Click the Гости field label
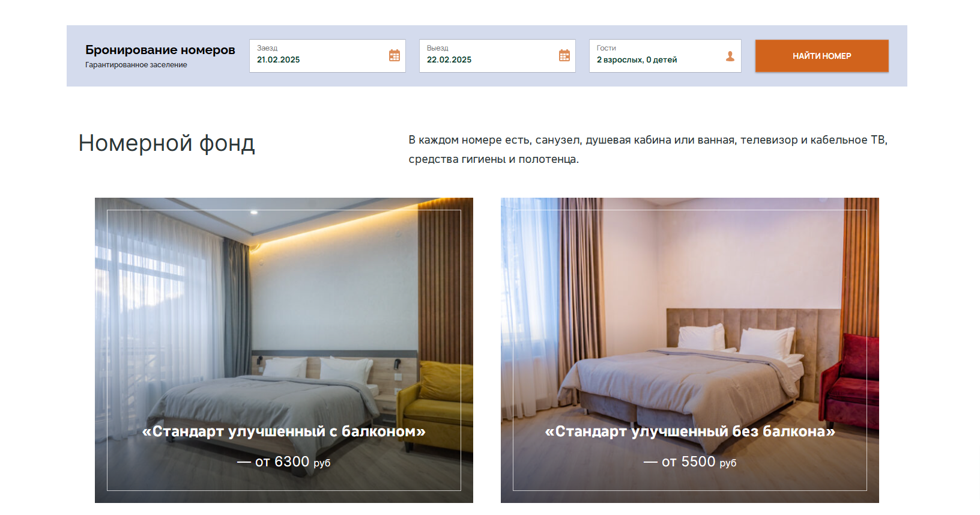The width and height of the screenshot is (980, 515). coord(606,48)
